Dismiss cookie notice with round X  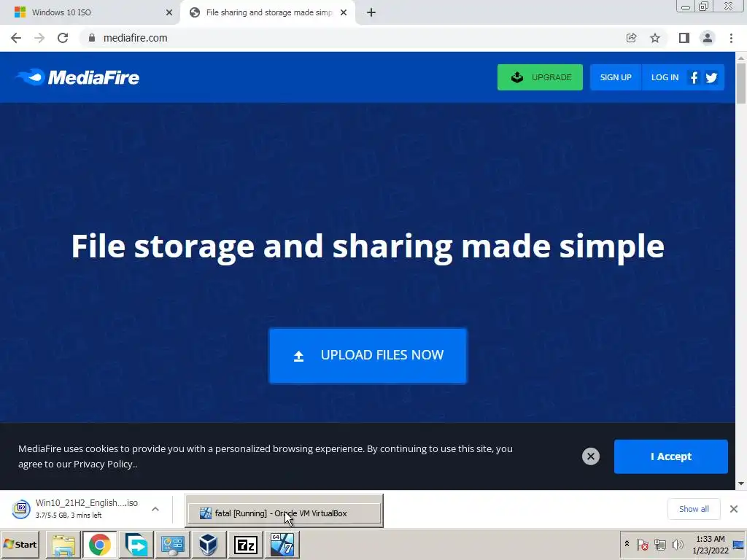point(591,456)
